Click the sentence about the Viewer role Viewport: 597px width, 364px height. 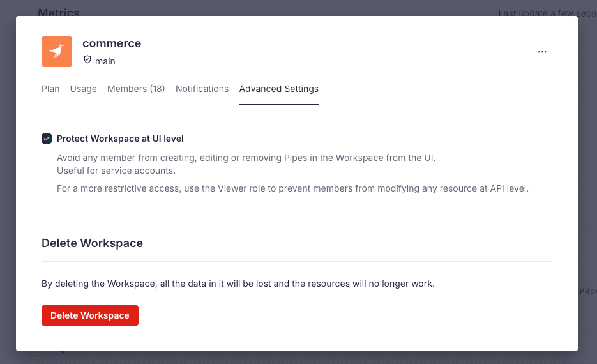pyautogui.click(x=292, y=188)
